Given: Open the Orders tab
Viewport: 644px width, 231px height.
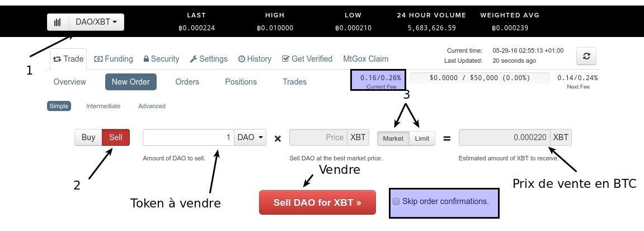Looking at the screenshot, I should [x=187, y=81].
